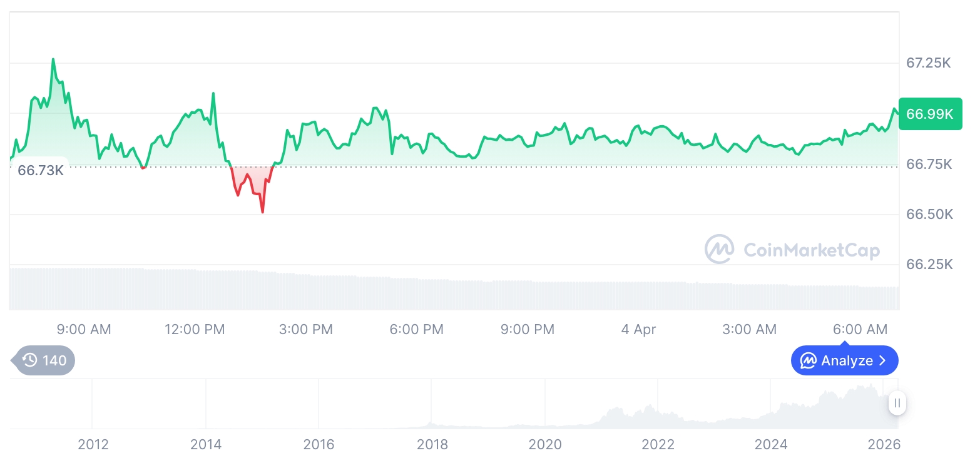Click the lowest red dip on chart

262,212
